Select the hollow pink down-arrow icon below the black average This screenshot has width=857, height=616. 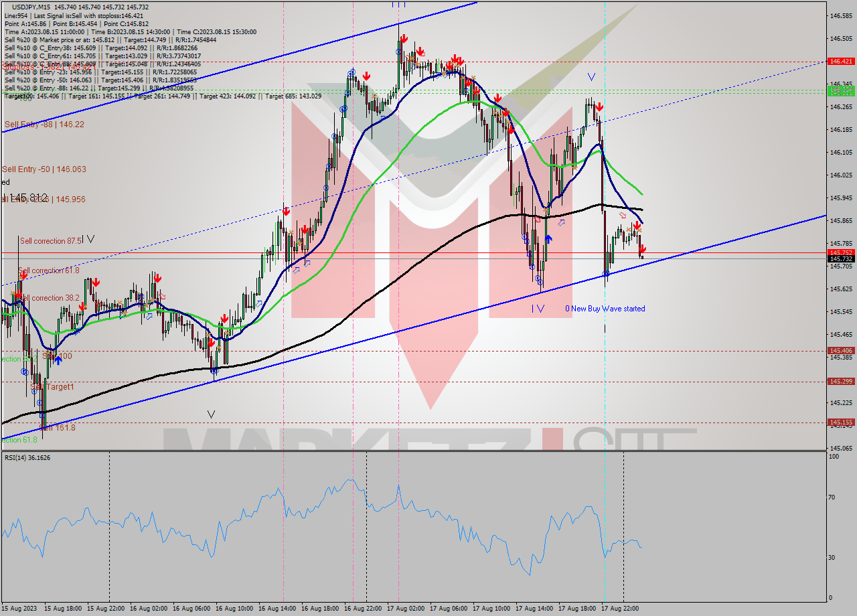[x=623, y=216]
